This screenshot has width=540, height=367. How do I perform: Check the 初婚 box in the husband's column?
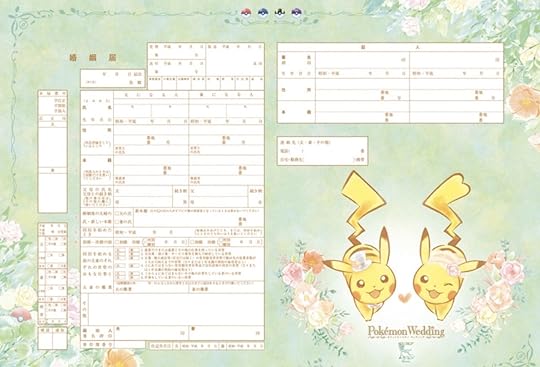coord(117,242)
